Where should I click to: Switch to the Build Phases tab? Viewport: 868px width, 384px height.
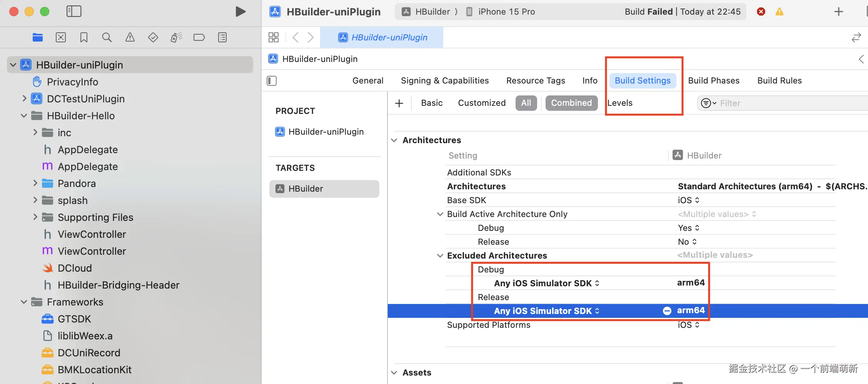(x=714, y=81)
